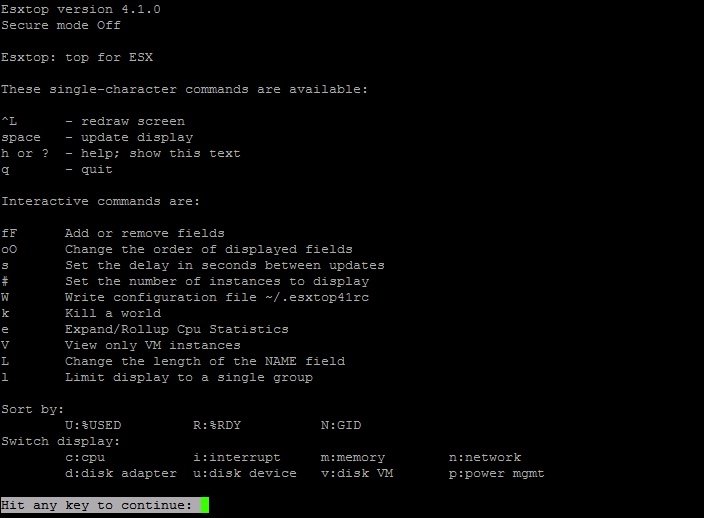Click the 'm:memory' display option
The width and height of the screenshot is (704, 518).
point(353,457)
